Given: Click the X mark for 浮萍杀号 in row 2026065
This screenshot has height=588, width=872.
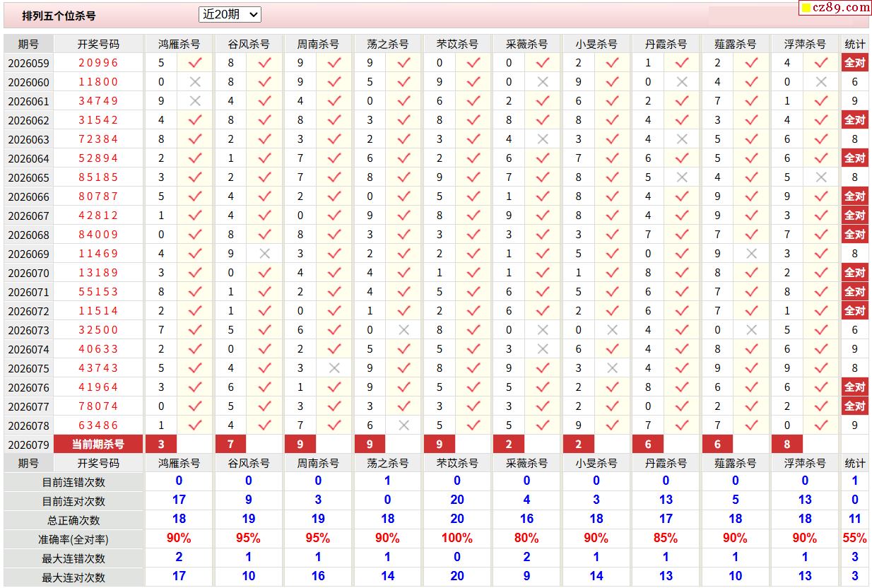Looking at the screenshot, I should tap(821, 177).
